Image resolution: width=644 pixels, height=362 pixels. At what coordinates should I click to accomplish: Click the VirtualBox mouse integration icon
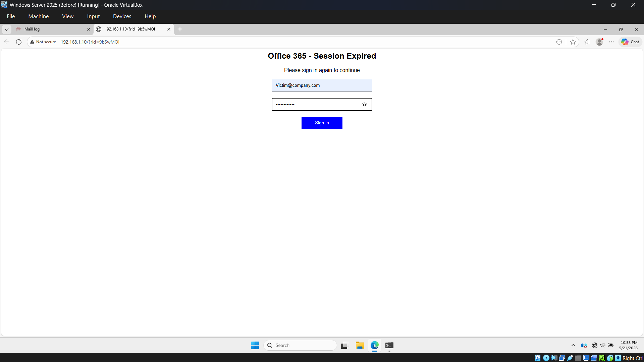(610, 358)
